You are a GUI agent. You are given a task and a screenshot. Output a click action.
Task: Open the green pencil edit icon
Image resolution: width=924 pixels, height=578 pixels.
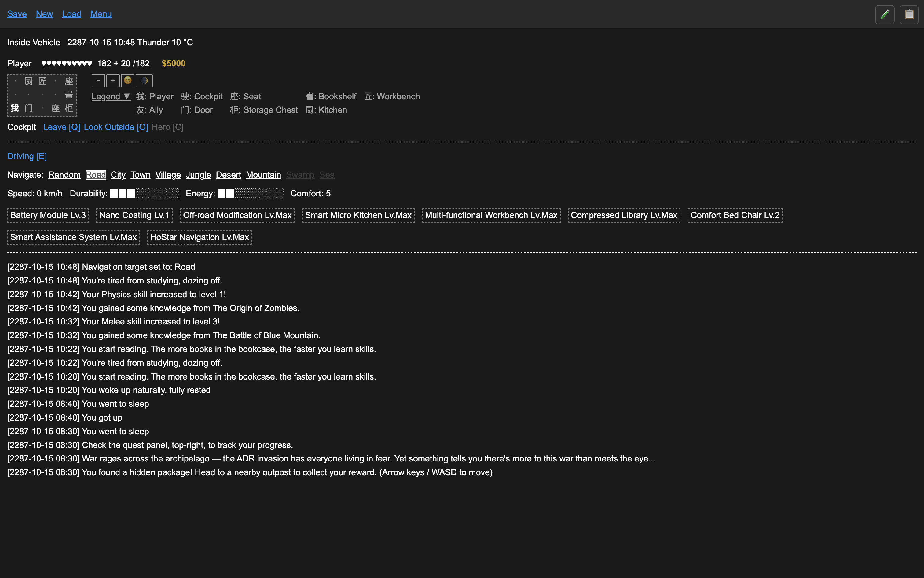pos(885,15)
